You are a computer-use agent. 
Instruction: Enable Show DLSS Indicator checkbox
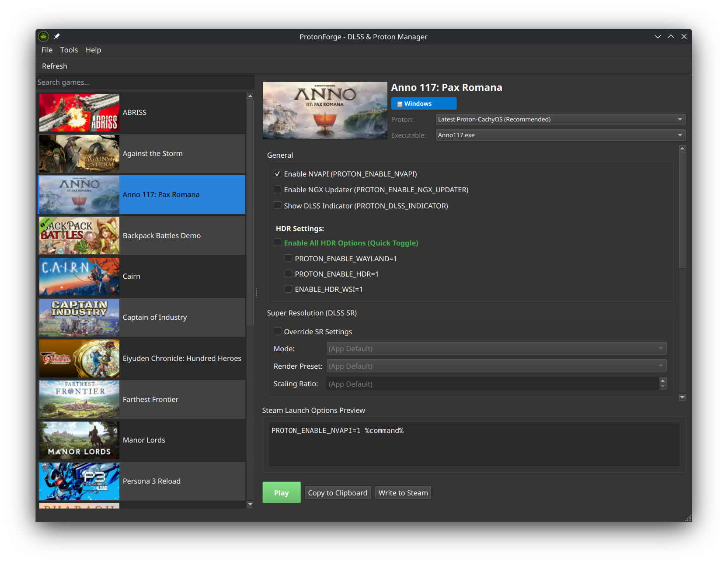point(277,206)
